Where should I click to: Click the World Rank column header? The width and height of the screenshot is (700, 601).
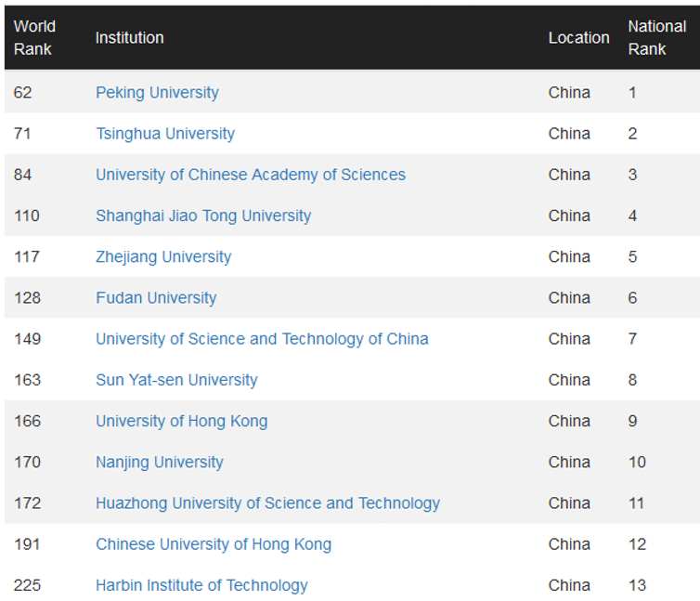(34, 37)
